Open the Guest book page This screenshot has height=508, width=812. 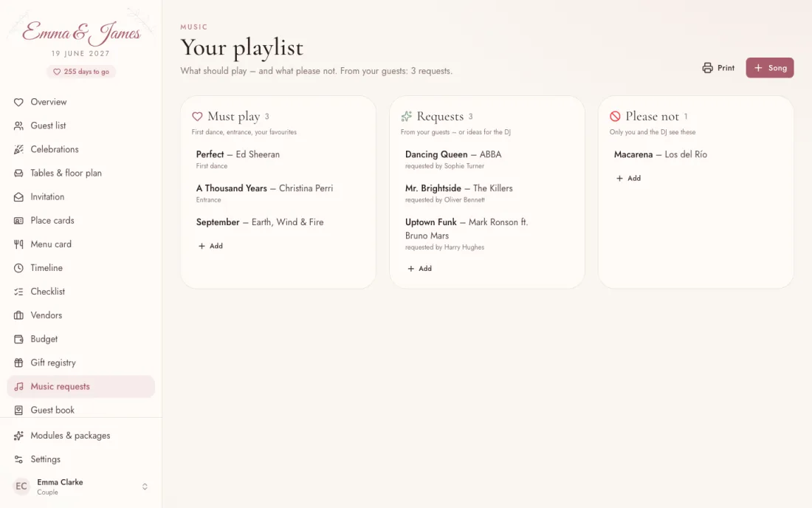[80, 410]
